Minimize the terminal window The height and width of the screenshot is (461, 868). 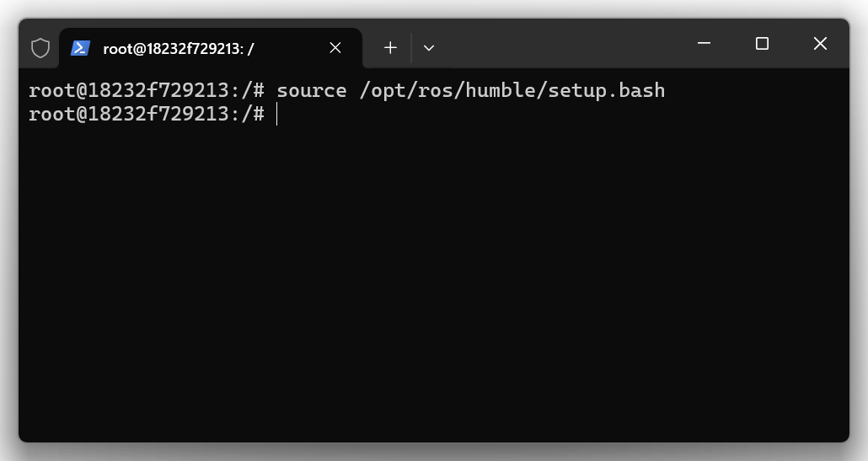pos(705,44)
